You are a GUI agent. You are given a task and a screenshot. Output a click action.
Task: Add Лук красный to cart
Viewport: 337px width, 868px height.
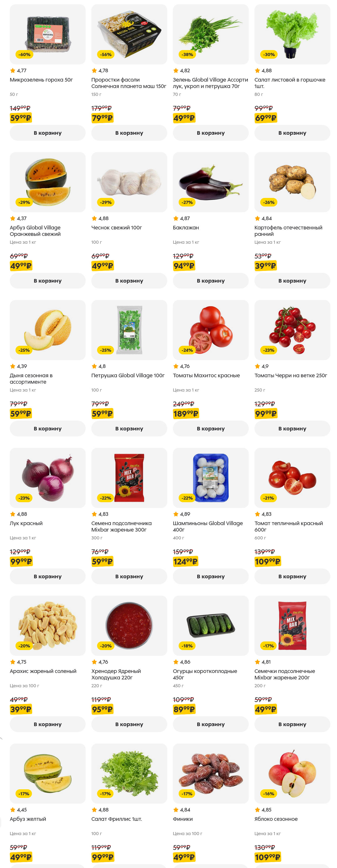(x=47, y=576)
